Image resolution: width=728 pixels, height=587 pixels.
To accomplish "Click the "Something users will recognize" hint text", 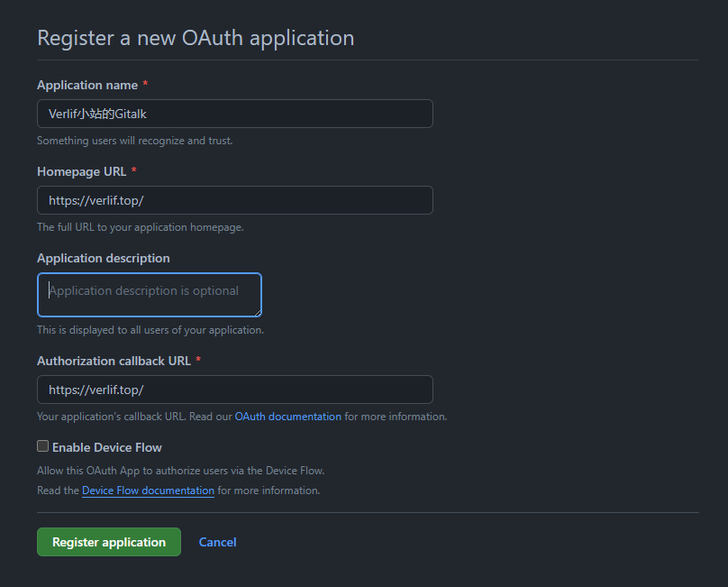I will click(x=134, y=141).
